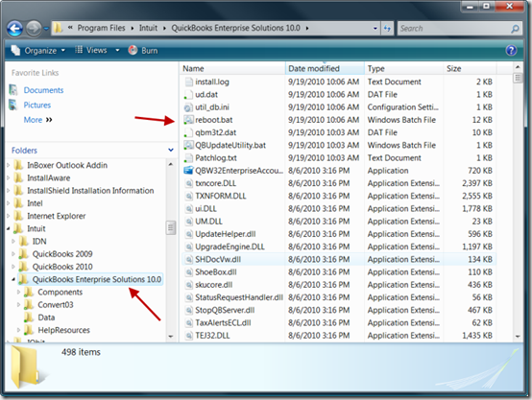532x400 pixels.
Task: Click the file list scrollbar down arrow
Action: (518, 337)
